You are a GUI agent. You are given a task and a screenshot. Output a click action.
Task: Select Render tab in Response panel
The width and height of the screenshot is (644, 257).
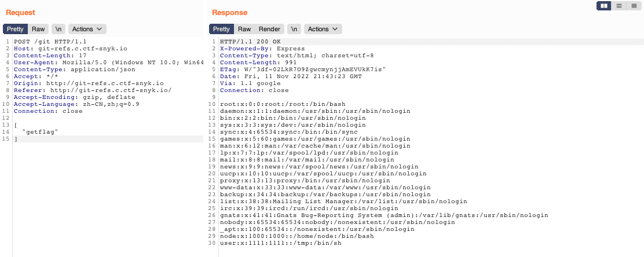coord(269,29)
